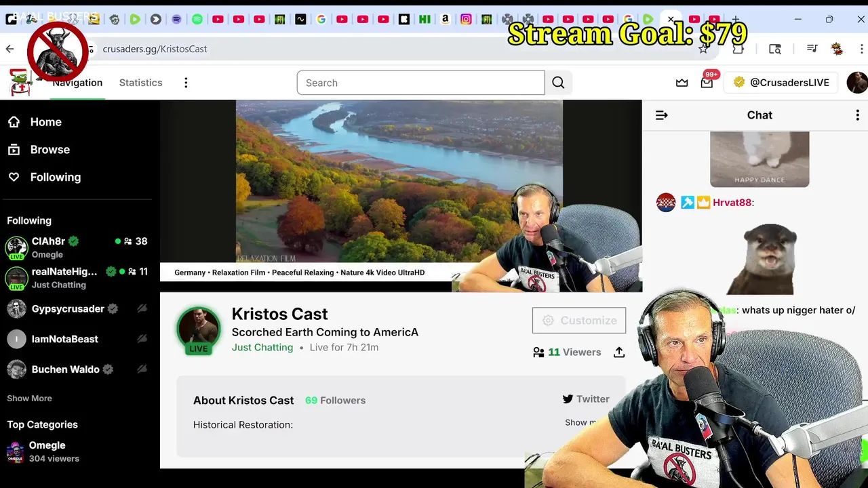Focus the Search input field
This screenshot has width=868, height=488.
(x=420, y=83)
